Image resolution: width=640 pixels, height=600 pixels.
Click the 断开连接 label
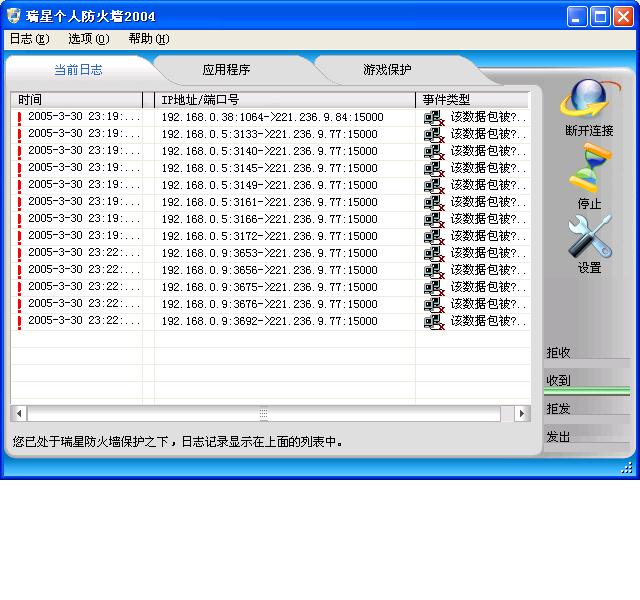click(x=589, y=131)
